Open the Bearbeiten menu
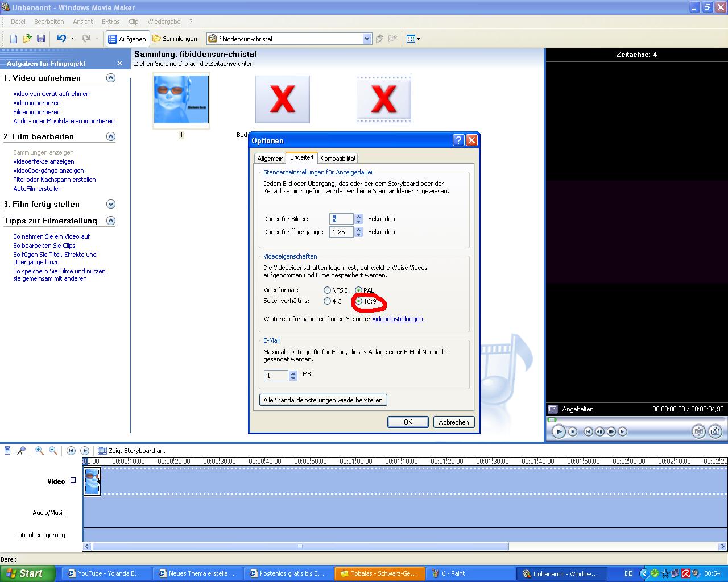The height and width of the screenshot is (582, 728). [49, 22]
